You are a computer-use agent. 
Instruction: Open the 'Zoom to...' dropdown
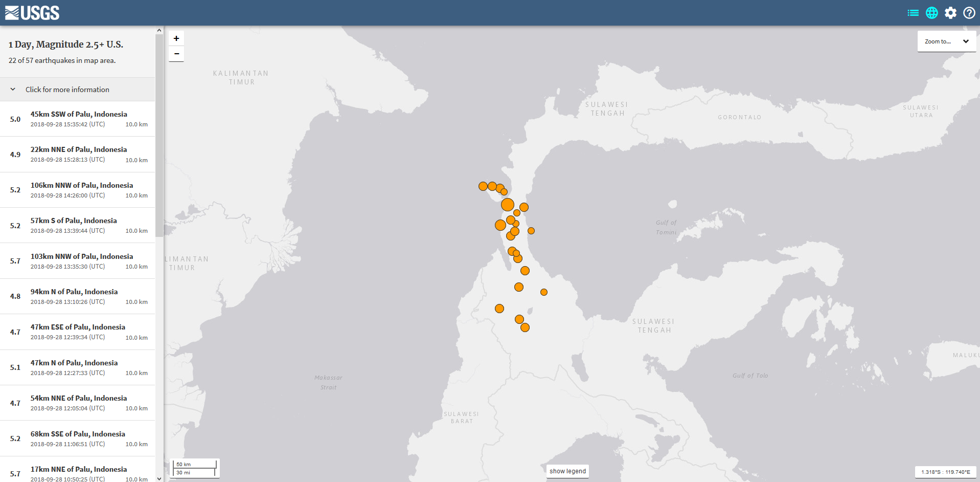[x=946, y=41]
